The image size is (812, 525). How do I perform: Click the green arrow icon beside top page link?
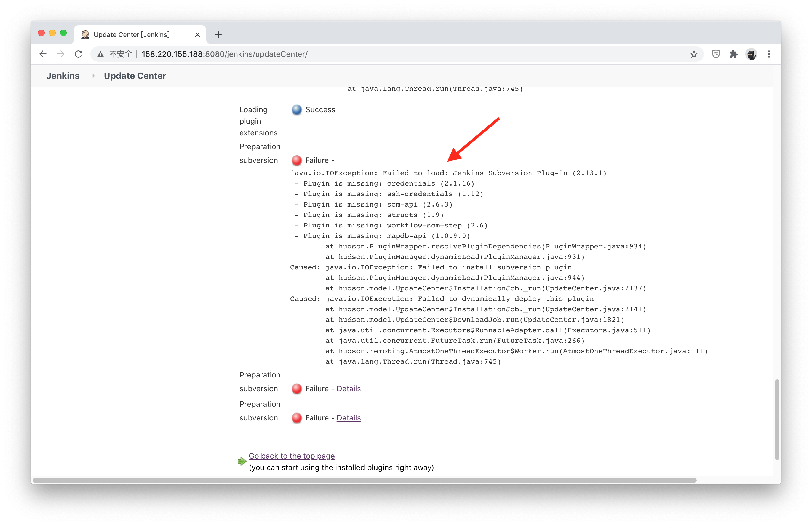(242, 461)
